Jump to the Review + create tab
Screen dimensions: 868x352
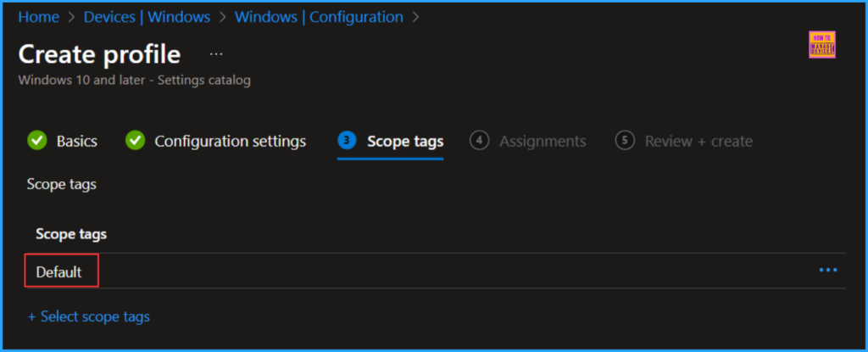click(x=698, y=141)
